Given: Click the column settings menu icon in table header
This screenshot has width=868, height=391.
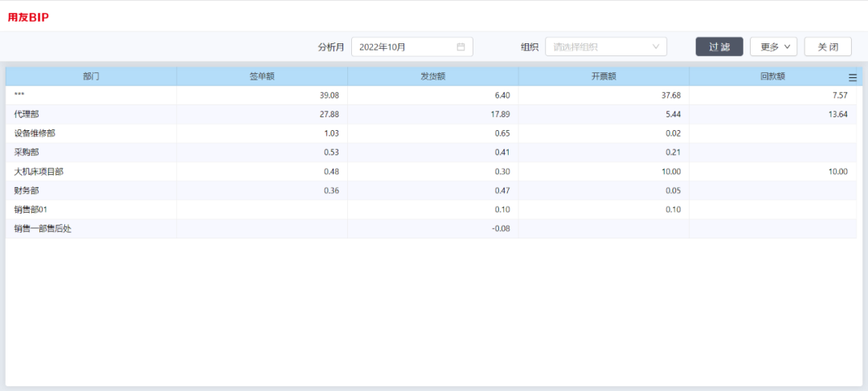Looking at the screenshot, I should [853, 78].
